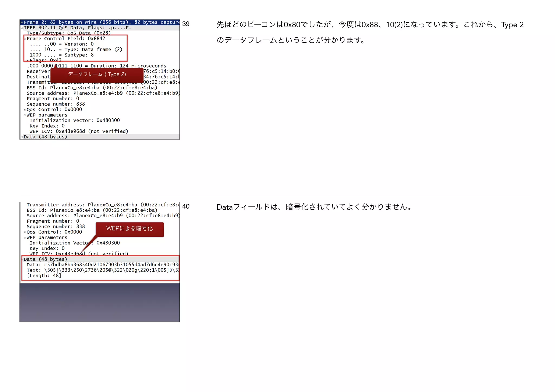Select the Version: 0 bit row
Viewport: 555px width, 392px height.
tap(62, 44)
